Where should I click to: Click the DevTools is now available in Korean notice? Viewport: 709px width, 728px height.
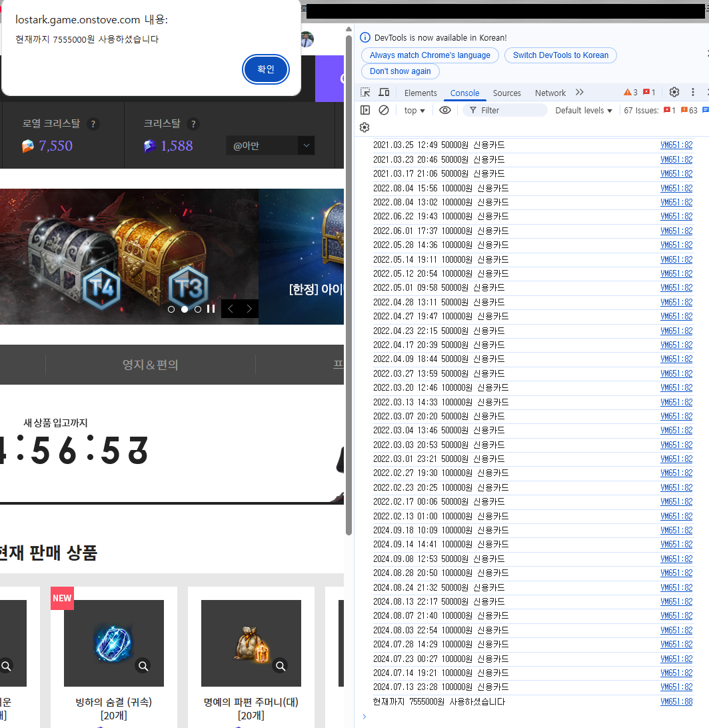click(x=440, y=37)
